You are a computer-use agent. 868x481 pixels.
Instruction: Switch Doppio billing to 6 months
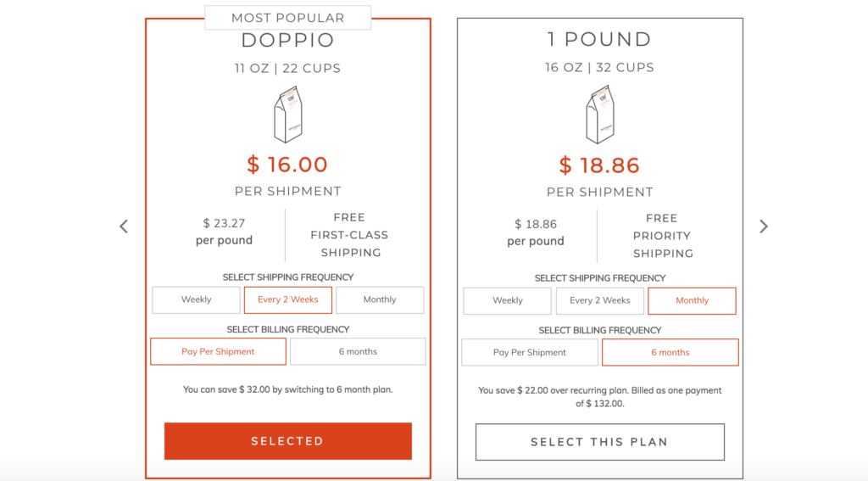pos(358,351)
